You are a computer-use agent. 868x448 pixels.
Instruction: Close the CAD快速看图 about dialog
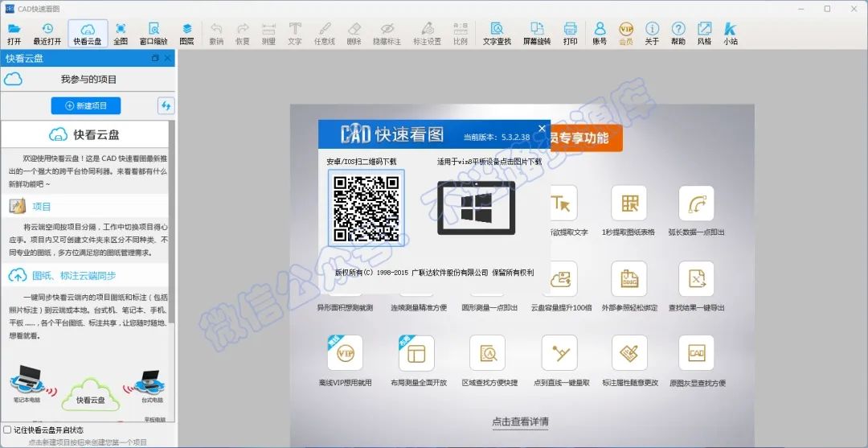pos(542,129)
